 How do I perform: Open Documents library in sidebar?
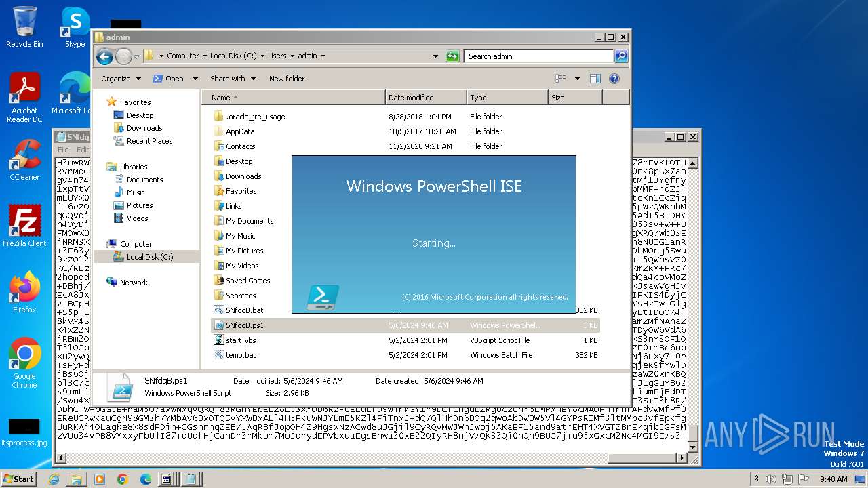tap(144, 180)
